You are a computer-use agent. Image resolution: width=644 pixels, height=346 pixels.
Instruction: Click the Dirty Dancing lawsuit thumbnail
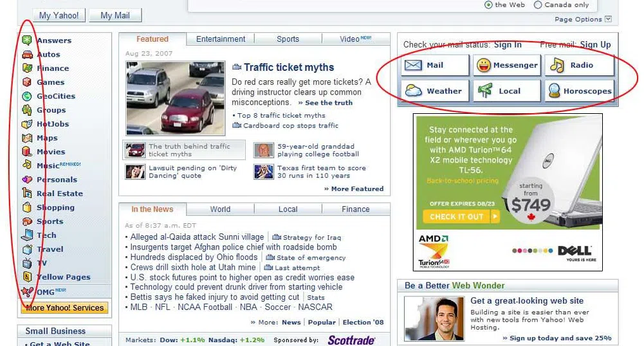[135, 172]
